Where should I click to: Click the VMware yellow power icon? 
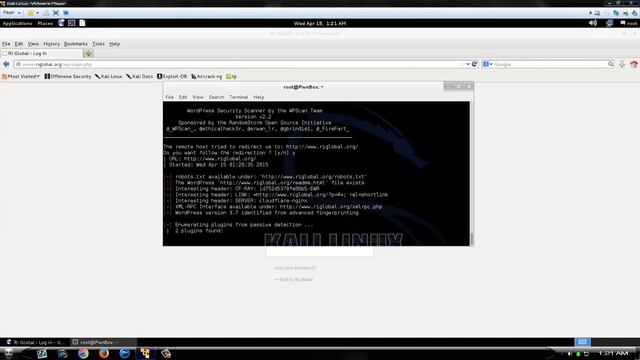click(31, 13)
